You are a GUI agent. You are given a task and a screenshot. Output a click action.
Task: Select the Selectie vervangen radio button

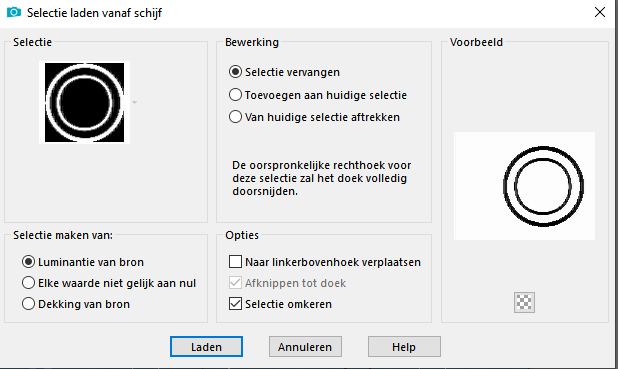235,72
